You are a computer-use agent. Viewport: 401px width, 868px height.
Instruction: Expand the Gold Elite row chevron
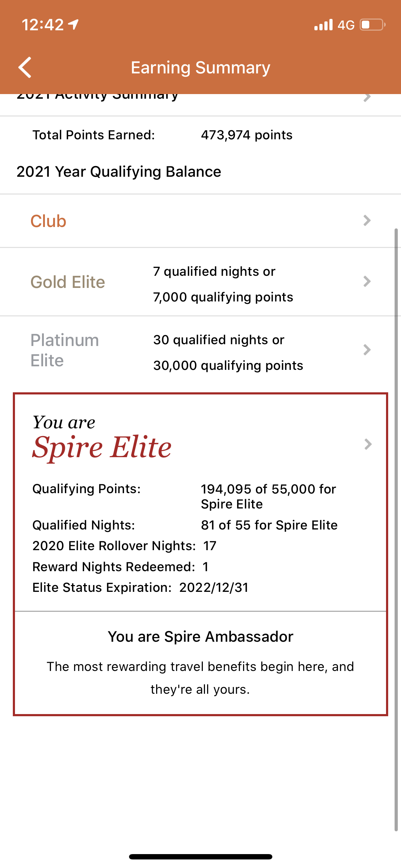click(x=367, y=281)
